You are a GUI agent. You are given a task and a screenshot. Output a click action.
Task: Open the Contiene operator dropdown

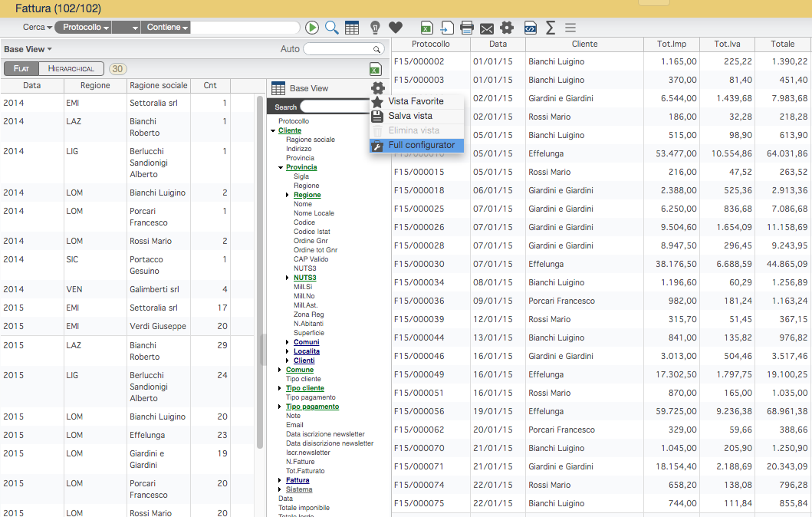(166, 28)
